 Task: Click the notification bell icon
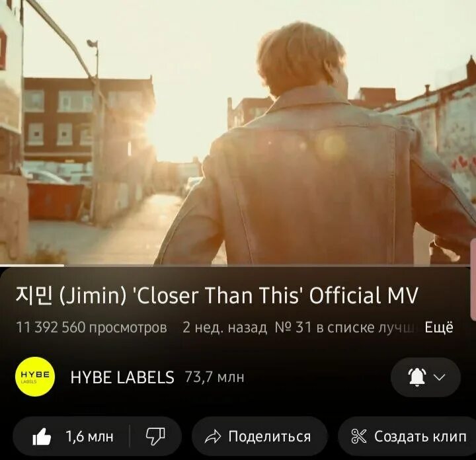(x=417, y=377)
